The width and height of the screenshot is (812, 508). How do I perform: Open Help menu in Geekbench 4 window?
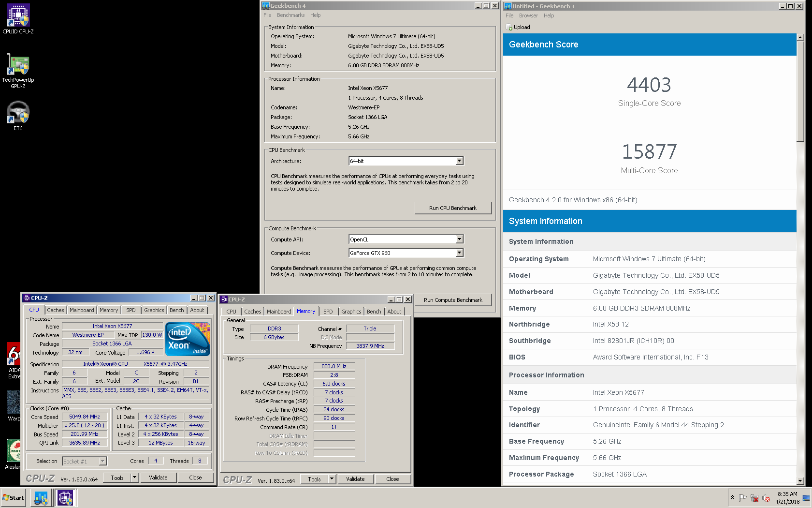click(315, 15)
